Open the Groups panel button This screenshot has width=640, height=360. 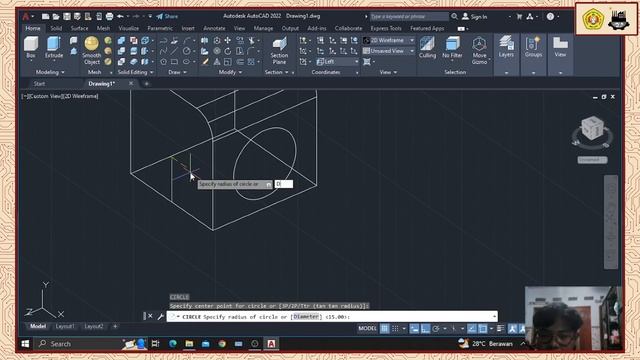(x=533, y=46)
